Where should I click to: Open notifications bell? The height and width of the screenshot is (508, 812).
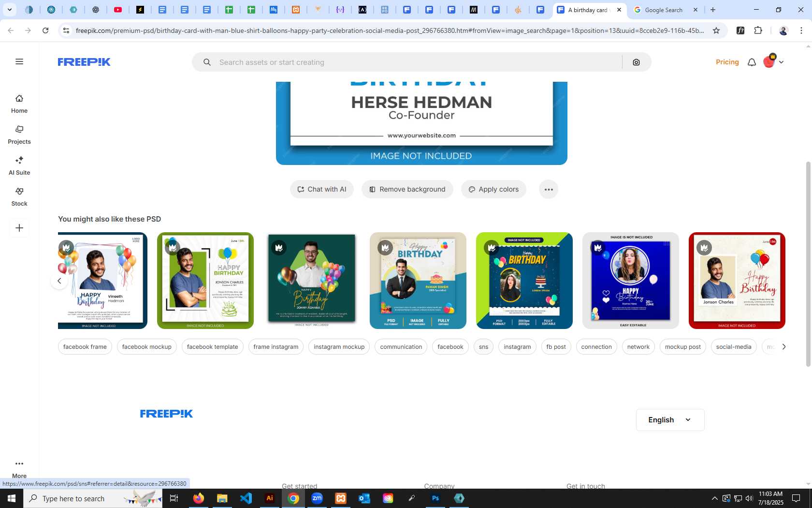(752, 62)
